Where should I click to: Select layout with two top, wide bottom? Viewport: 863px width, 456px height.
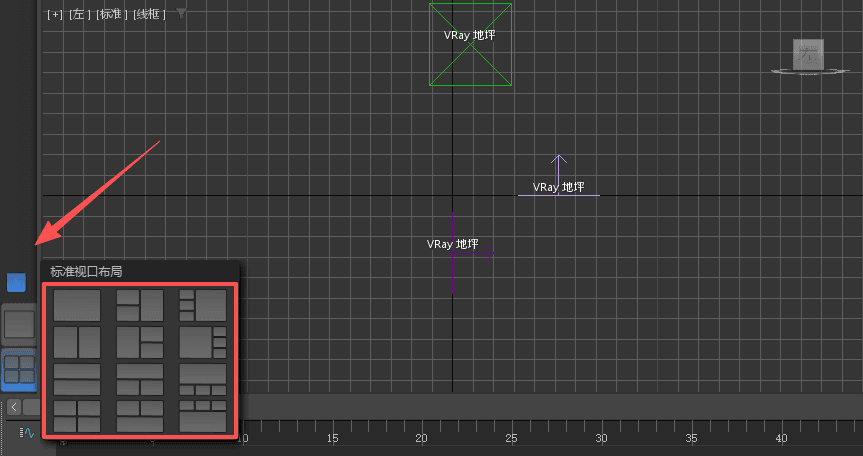coord(140,416)
